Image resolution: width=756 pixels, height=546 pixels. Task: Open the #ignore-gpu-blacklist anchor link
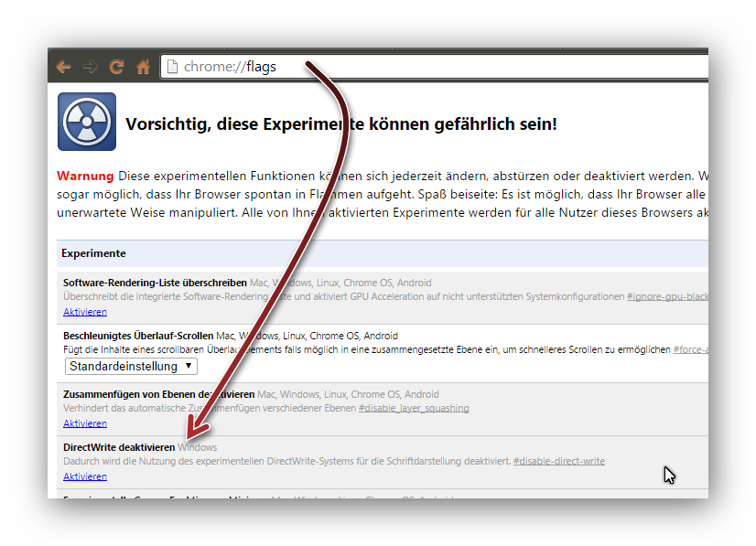(667, 296)
